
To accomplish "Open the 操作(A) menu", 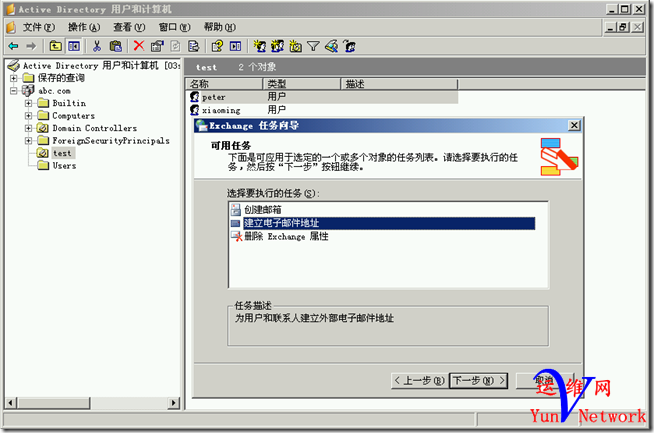I will (84, 27).
